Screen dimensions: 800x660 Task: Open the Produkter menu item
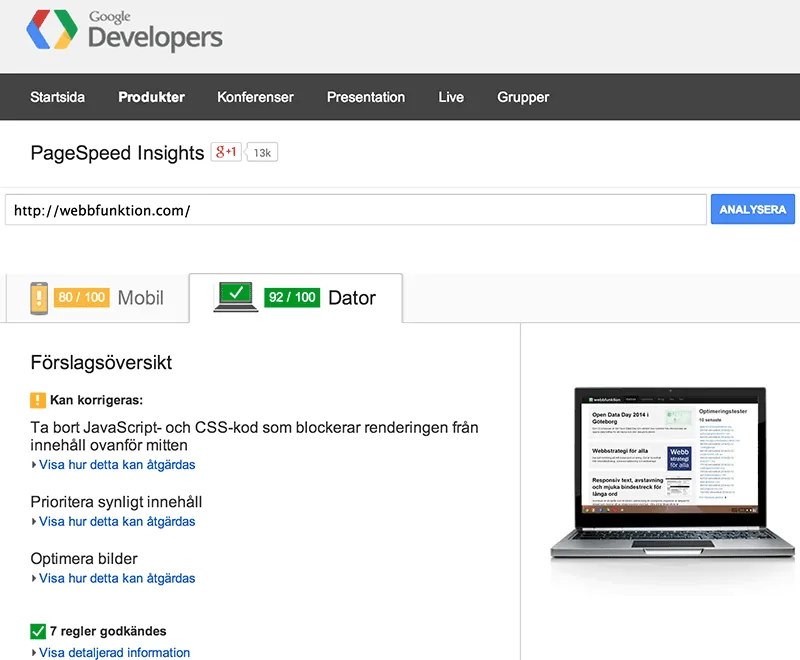[x=152, y=97]
